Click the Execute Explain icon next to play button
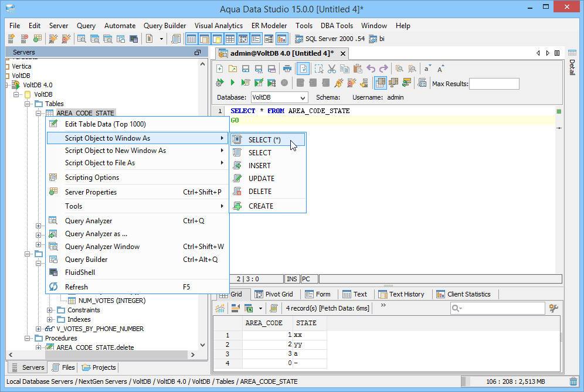The image size is (584, 392). (245, 83)
